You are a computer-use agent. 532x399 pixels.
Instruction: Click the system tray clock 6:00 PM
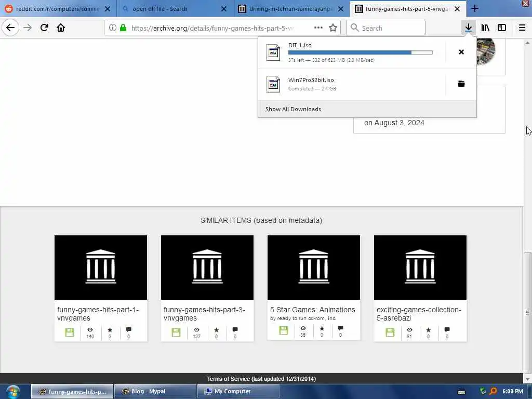coord(513,391)
